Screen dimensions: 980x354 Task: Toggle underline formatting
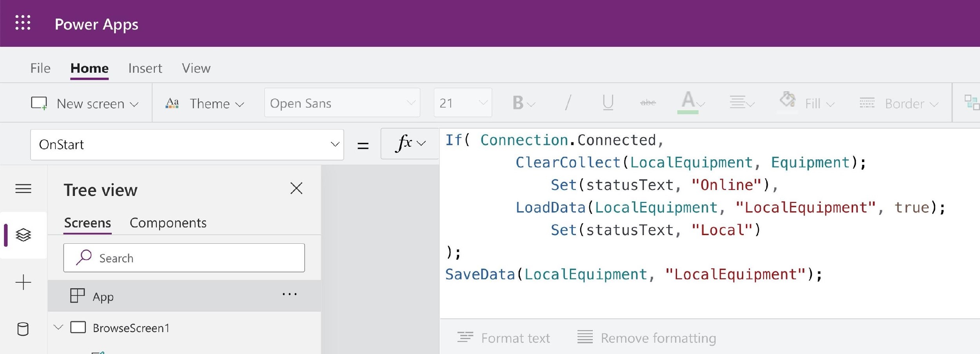pyautogui.click(x=608, y=103)
